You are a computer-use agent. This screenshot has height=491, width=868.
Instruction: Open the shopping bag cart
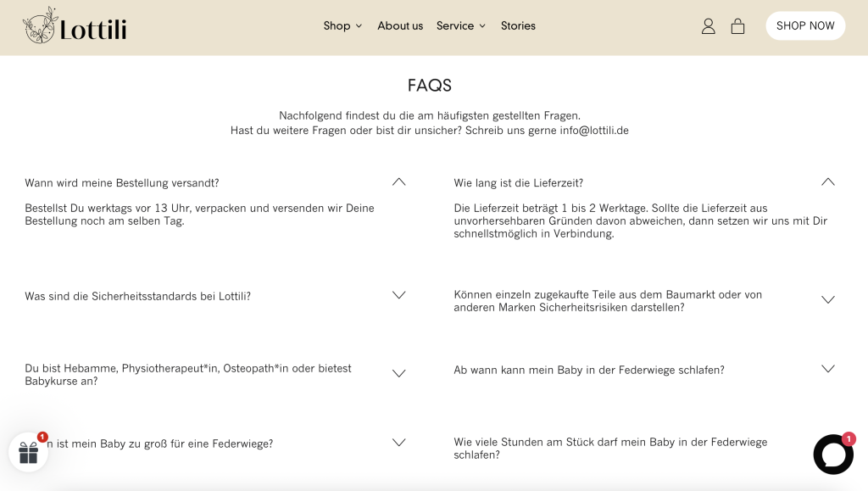pyautogui.click(x=737, y=26)
